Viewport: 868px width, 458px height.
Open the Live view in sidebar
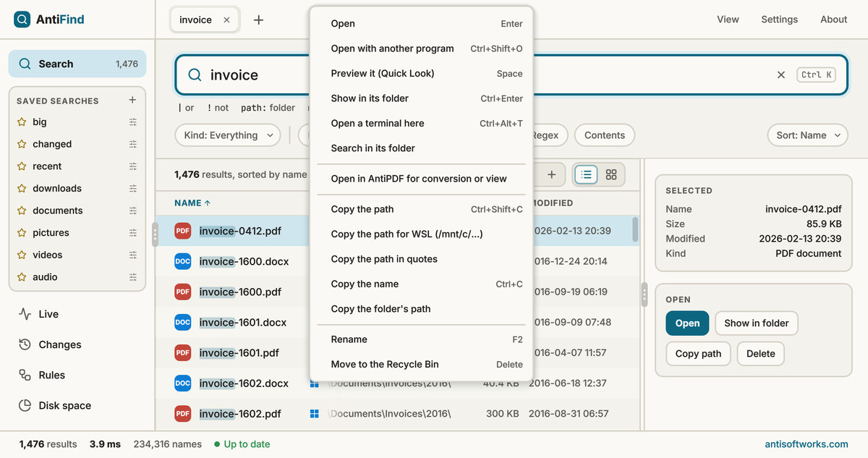point(77,314)
